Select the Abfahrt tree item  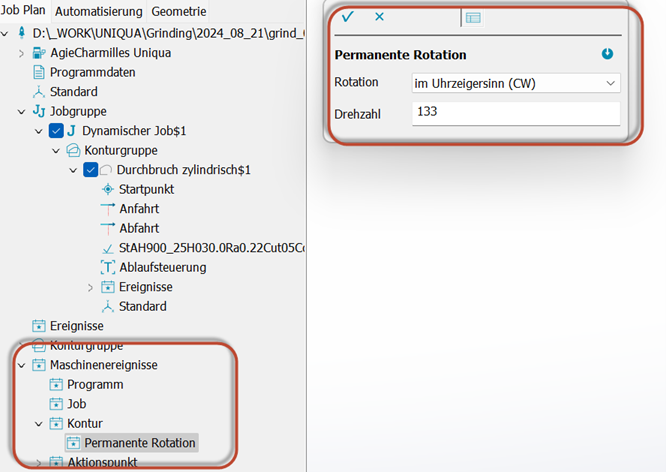click(138, 228)
